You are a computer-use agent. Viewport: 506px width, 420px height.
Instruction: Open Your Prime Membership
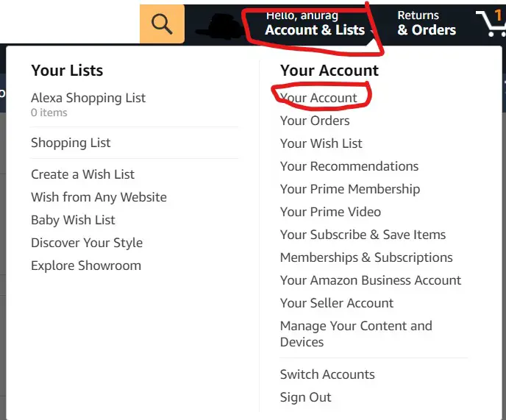click(x=350, y=189)
